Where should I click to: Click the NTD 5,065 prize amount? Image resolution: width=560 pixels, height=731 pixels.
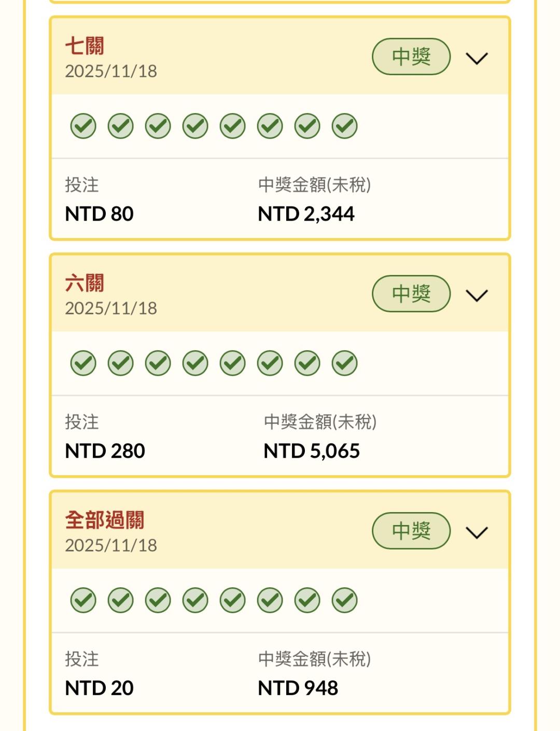coord(312,451)
